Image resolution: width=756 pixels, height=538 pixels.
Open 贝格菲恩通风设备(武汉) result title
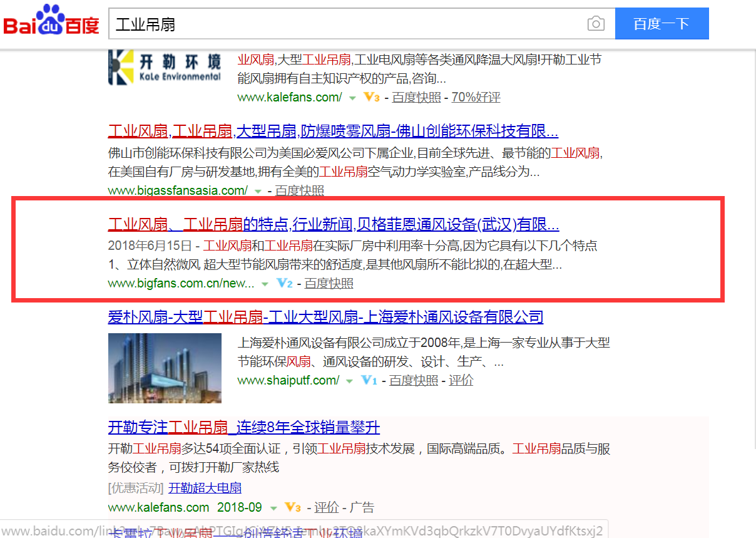pos(334,224)
